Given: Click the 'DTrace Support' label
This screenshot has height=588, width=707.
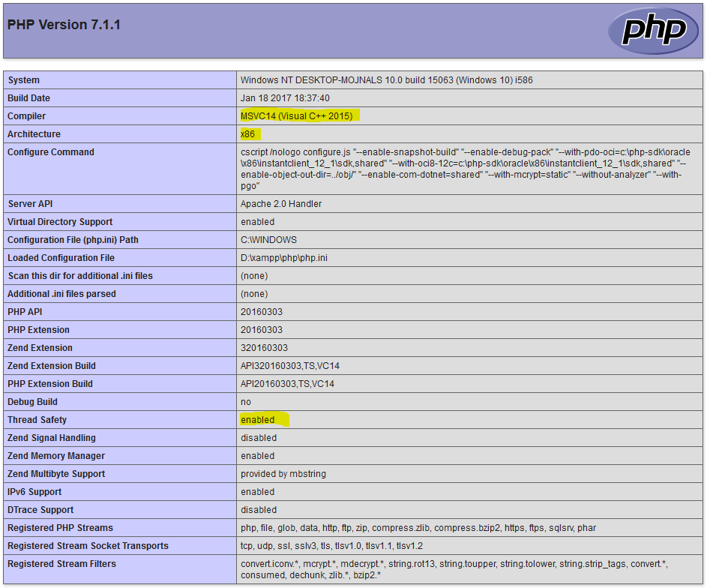Looking at the screenshot, I should 40,511.
